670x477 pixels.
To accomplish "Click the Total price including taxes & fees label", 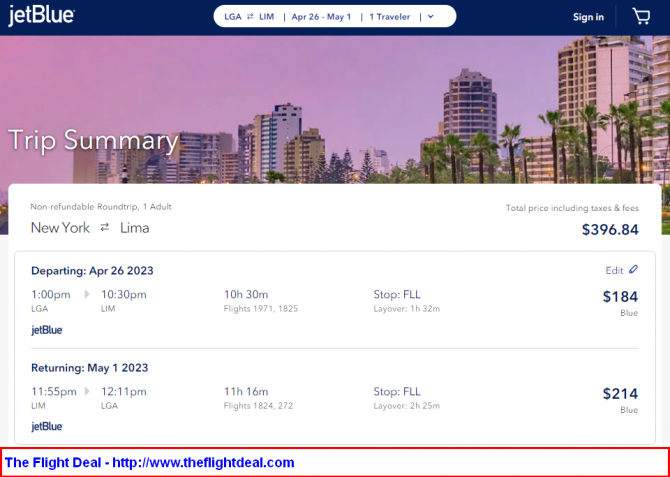I will tap(572, 208).
